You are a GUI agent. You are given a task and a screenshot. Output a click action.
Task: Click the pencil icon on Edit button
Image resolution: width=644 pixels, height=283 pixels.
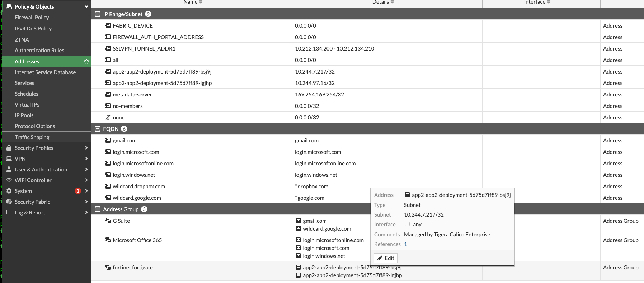click(380, 258)
